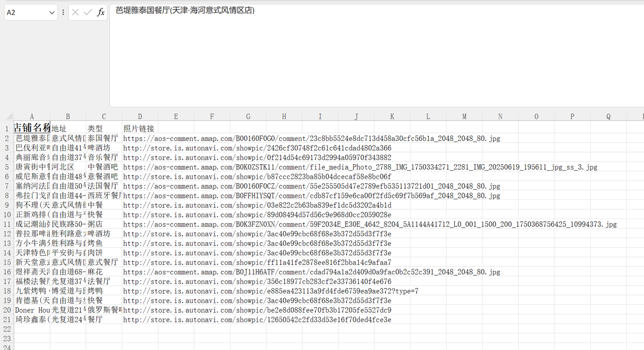
Task: Select column A header
Action: tap(32, 117)
